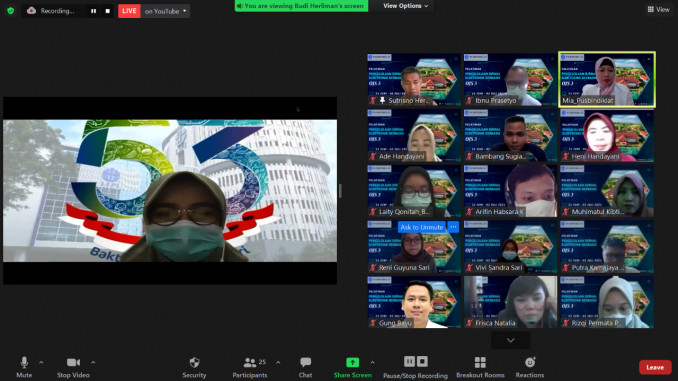Expand audio options arrow beside Mute
This screenshot has width=678, height=381.
[x=41, y=362]
